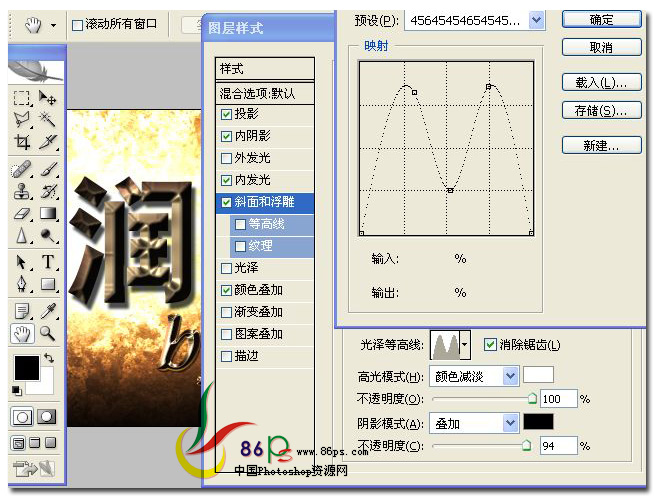Select the Hand tool in toolbox
Viewport: 660px width, 500px height.
point(21,334)
